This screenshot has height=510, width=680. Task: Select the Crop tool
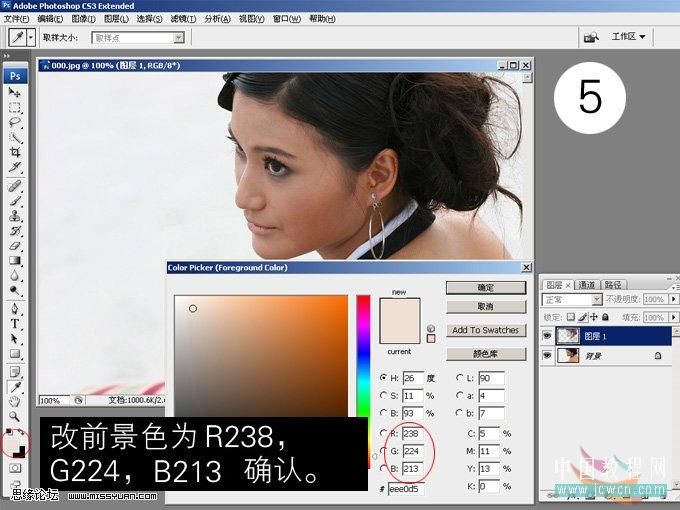coord(15,152)
